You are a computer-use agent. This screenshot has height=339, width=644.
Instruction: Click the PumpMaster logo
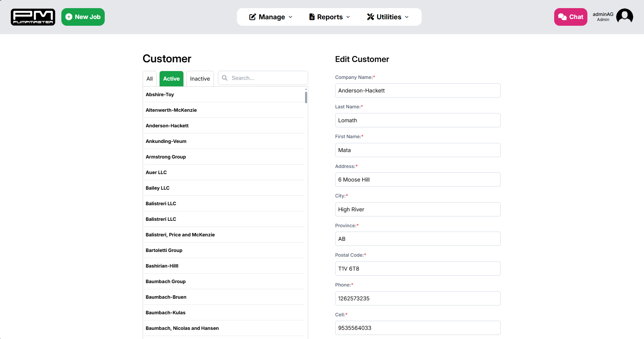pyautogui.click(x=33, y=17)
